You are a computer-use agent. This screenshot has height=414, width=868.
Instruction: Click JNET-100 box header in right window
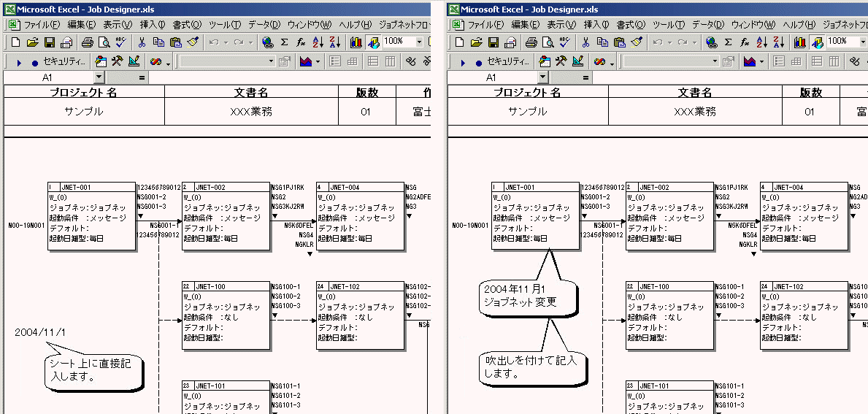tap(670, 287)
